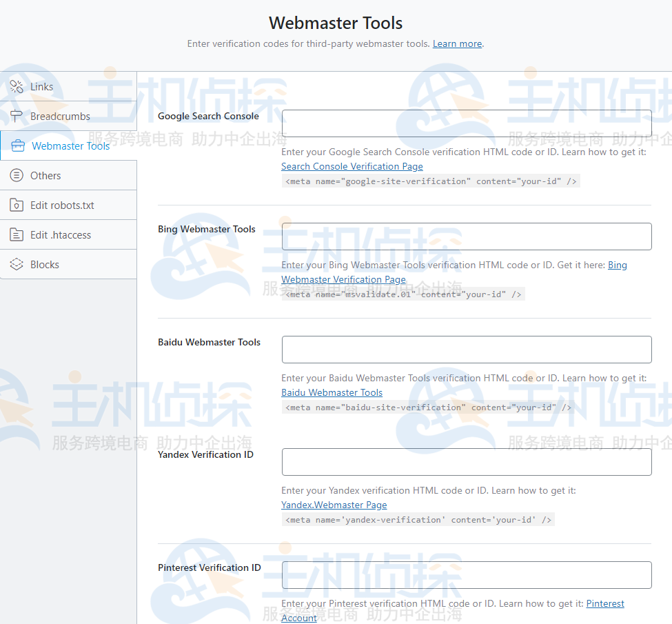Screen dimensions: 672x624
Task: Click inside the Yandex Verification ID field
Action: (467, 462)
